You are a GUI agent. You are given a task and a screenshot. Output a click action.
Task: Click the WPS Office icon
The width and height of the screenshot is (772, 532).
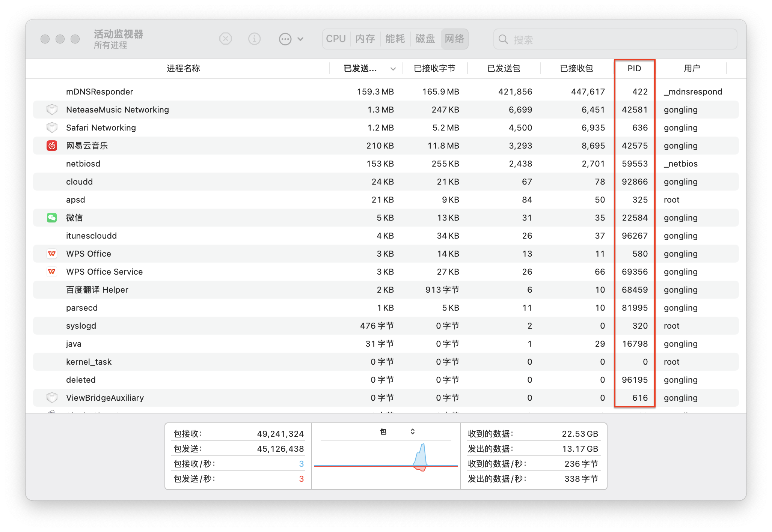(52, 254)
